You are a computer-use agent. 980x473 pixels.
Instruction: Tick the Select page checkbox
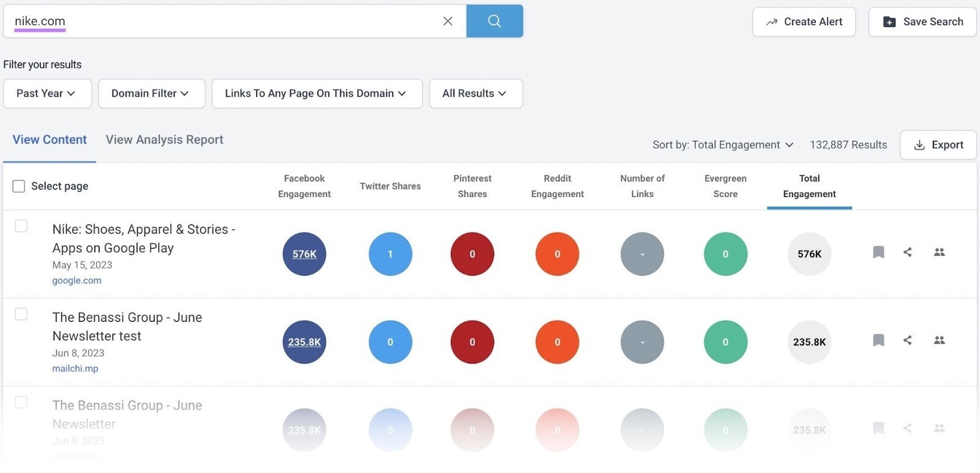[19, 186]
